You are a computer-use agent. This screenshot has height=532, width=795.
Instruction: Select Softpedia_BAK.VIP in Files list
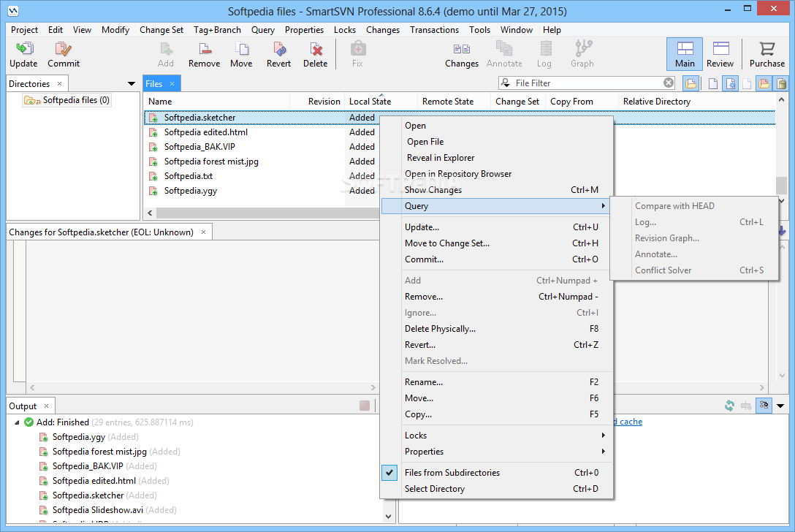click(x=199, y=147)
